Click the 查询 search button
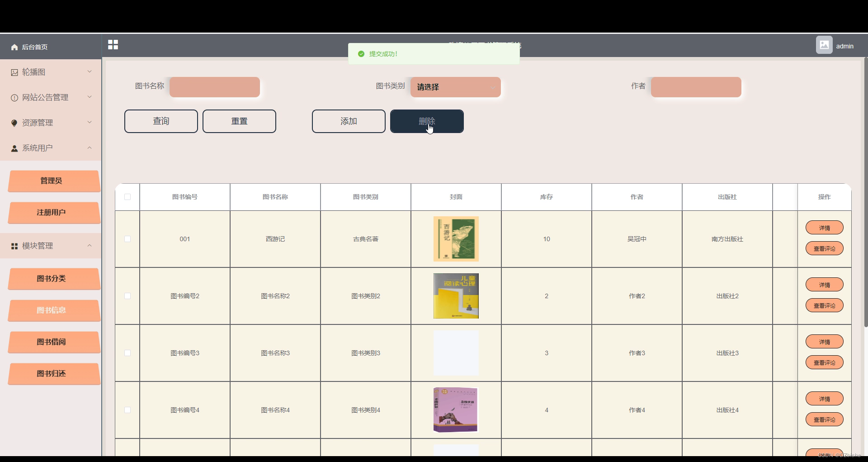The image size is (868, 462). tap(160, 121)
